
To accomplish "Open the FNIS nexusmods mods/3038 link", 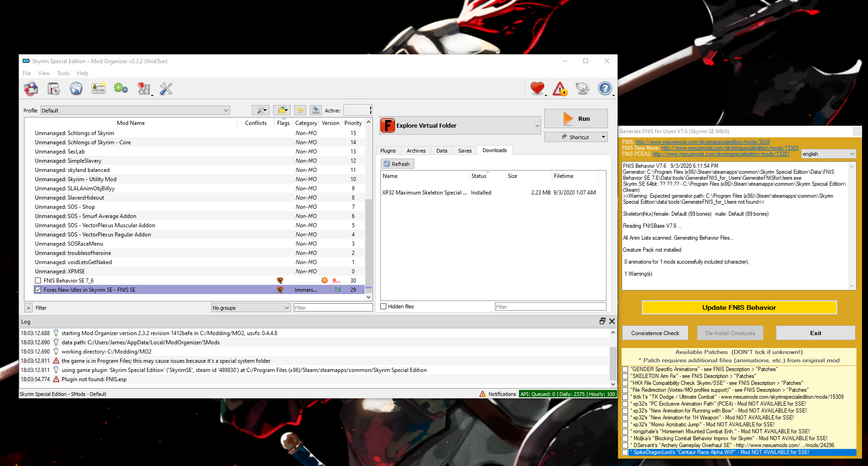I will 703,142.
